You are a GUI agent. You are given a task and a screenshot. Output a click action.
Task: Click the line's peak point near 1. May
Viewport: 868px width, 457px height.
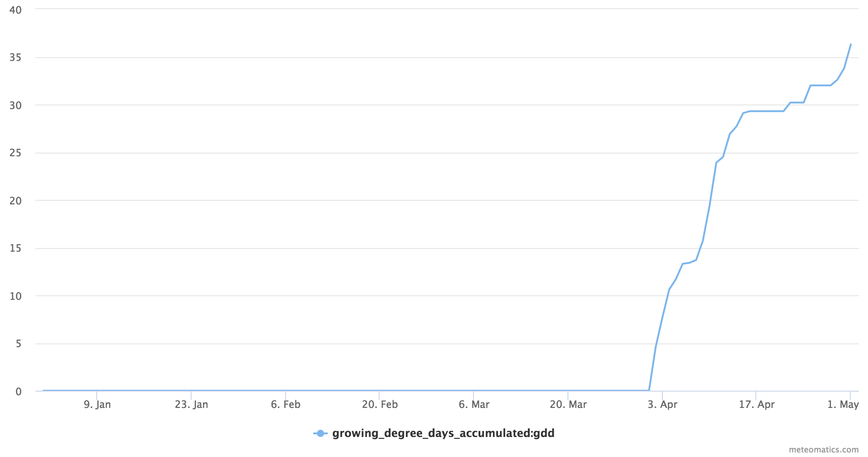click(851, 45)
